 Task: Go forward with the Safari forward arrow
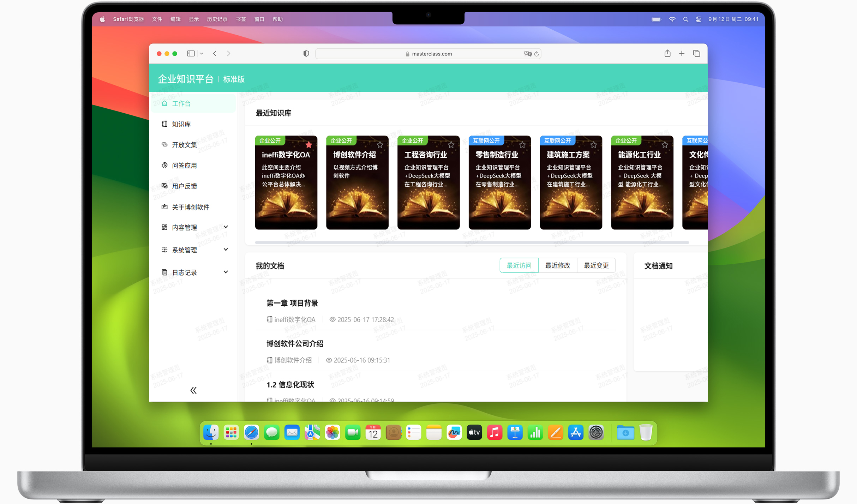(229, 53)
